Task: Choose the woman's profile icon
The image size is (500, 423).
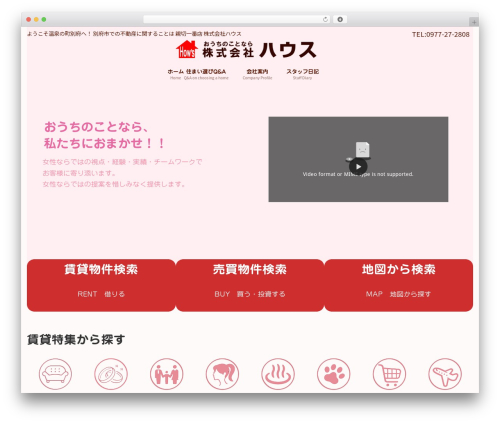Action: tap(222, 374)
